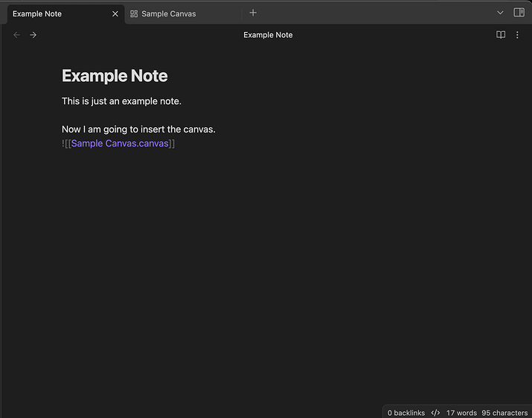Navigate forward with the right arrow
The width and height of the screenshot is (532, 418).
(33, 35)
